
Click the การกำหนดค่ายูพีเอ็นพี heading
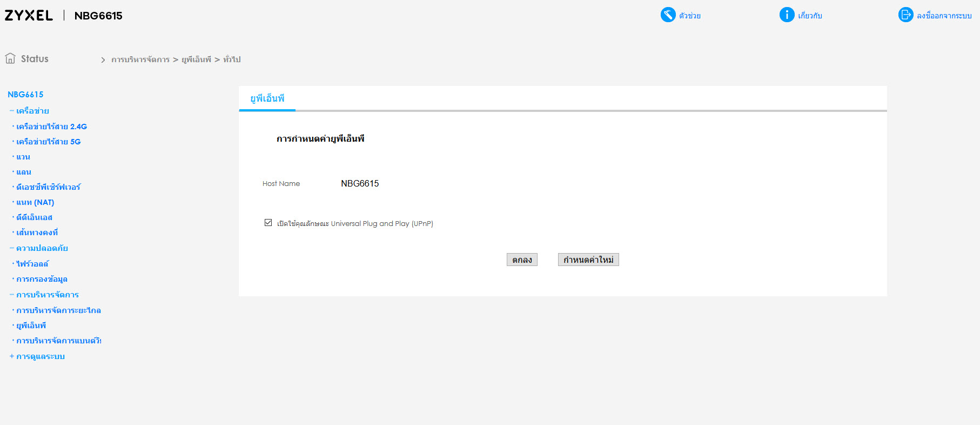coord(320,139)
